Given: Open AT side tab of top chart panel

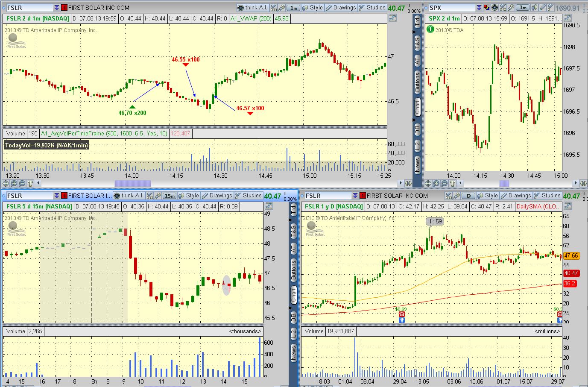Looking at the screenshot, I should 417,61.
